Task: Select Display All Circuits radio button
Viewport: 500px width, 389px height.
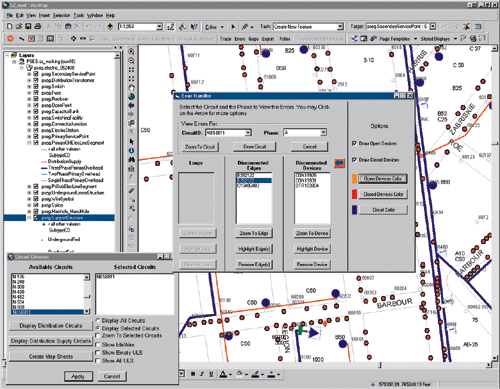Action: pos(98,320)
